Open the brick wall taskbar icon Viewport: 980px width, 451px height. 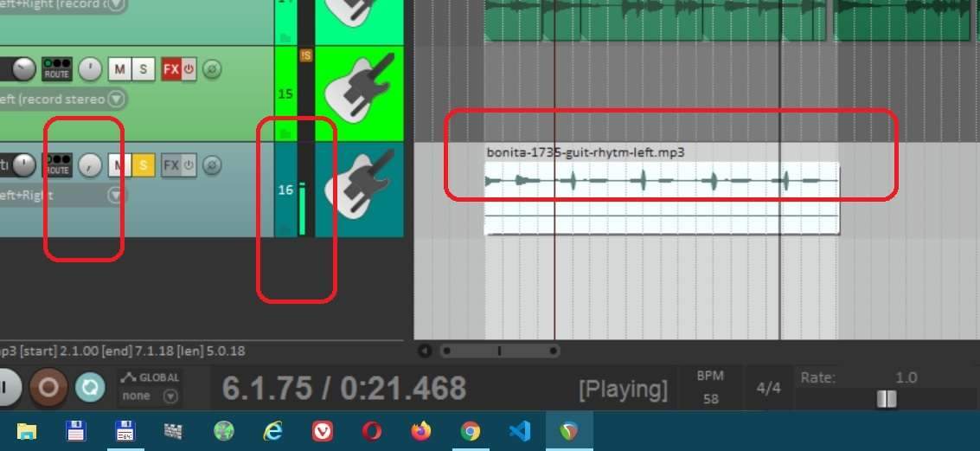click(173, 431)
